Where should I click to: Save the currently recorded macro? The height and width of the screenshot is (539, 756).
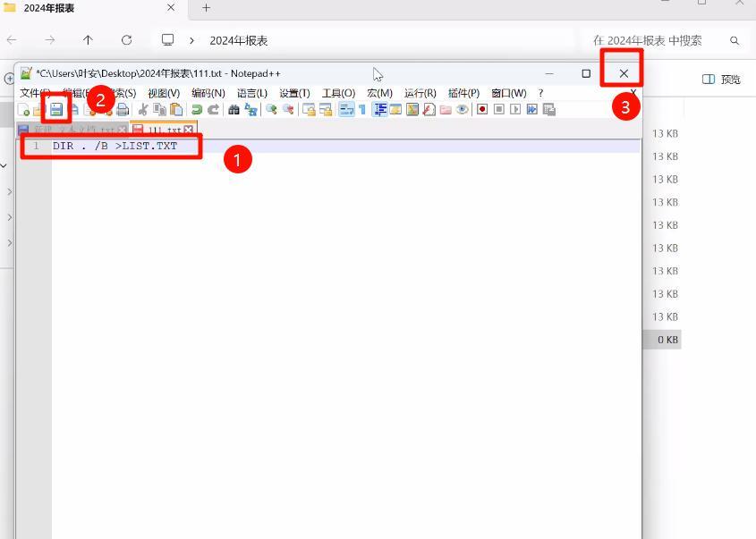pos(548,110)
